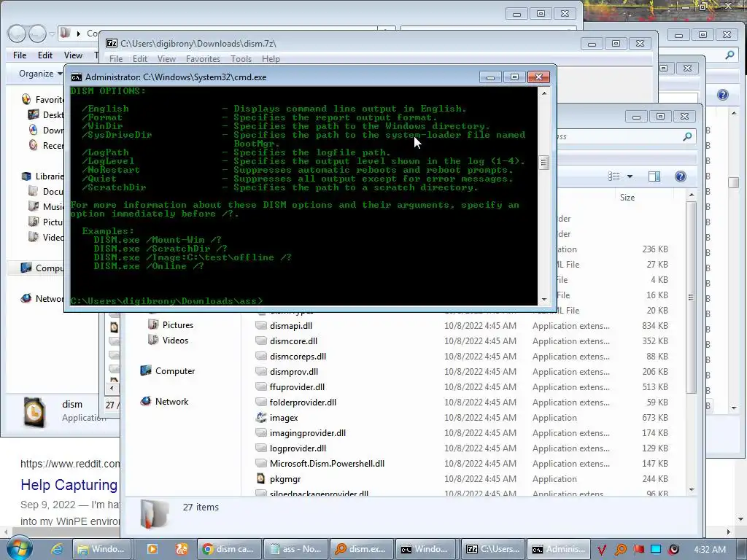The image size is (747, 560).
Task: Select the dismapi.dll file
Action: point(290,326)
